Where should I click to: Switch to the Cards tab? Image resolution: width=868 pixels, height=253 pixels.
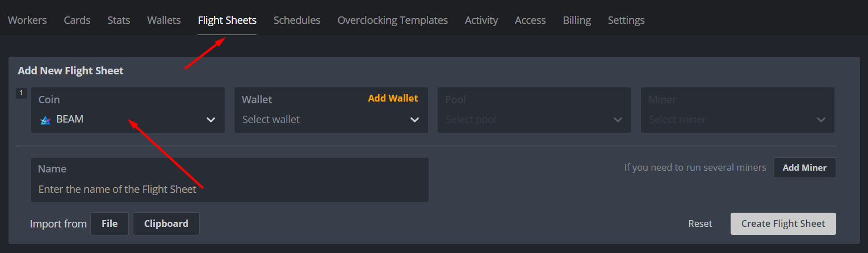(x=77, y=20)
